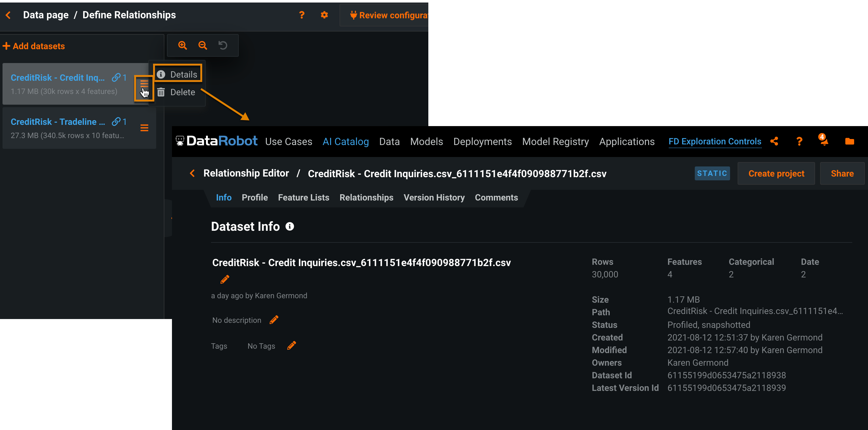Click the zoom in magnifier icon

coord(183,45)
